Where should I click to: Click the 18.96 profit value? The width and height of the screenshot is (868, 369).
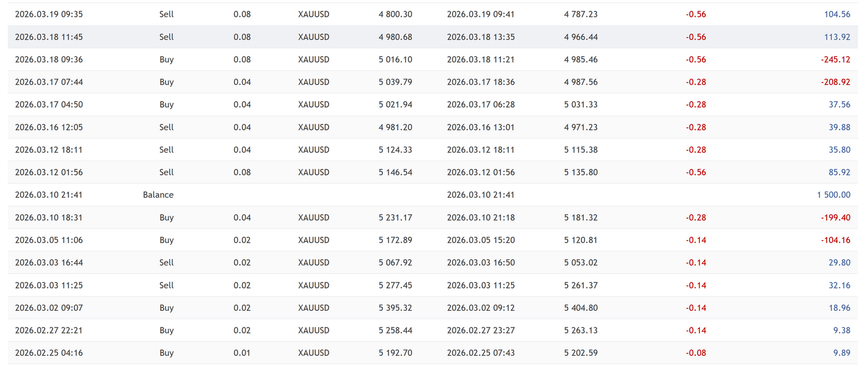[x=840, y=308]
